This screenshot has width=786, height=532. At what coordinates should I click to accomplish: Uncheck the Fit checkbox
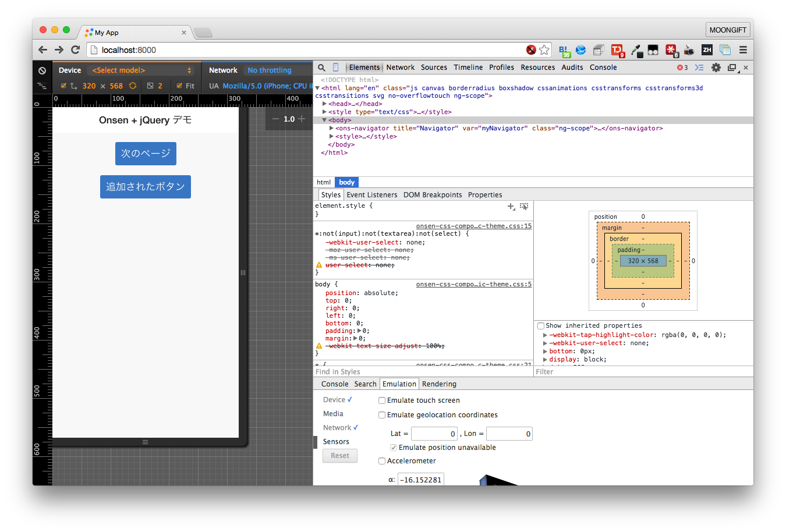[179, 86]
